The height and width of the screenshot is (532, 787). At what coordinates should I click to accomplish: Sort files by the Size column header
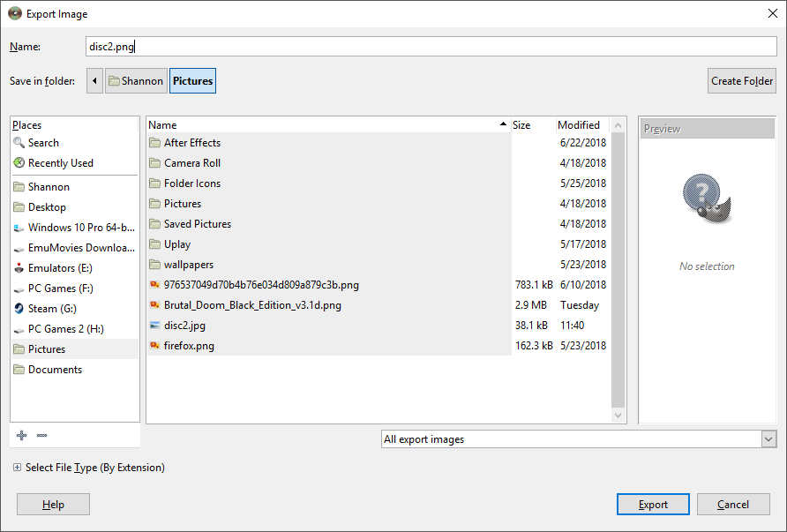[533, 125]
